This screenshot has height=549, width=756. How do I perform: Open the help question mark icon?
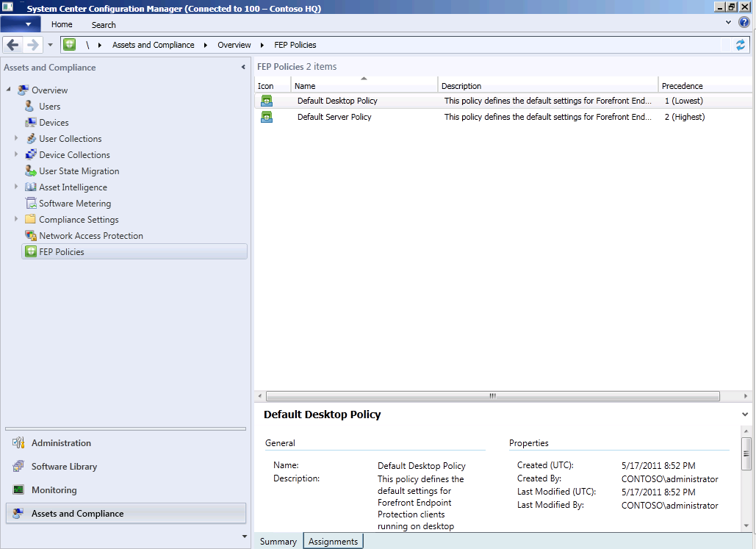click(744, 23)
